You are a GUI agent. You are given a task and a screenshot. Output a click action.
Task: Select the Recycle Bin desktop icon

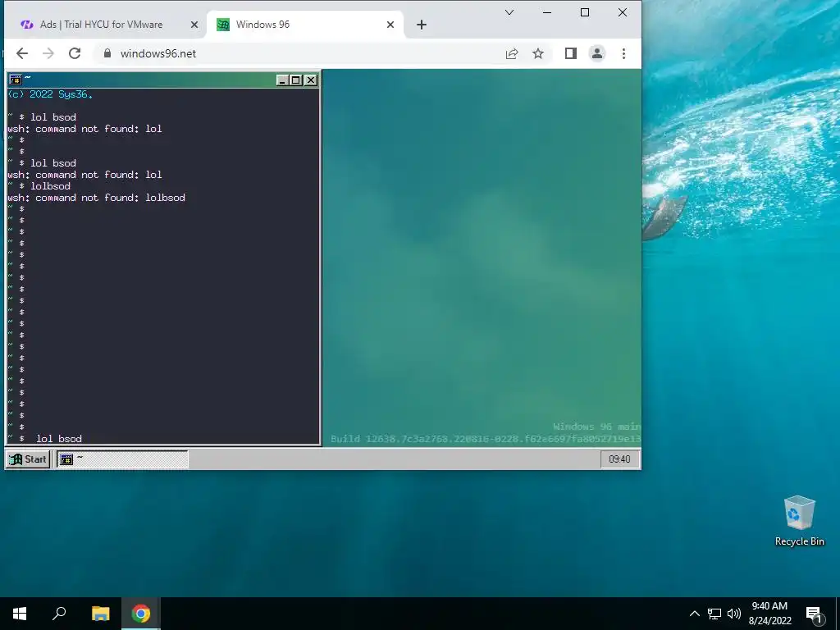799,521
